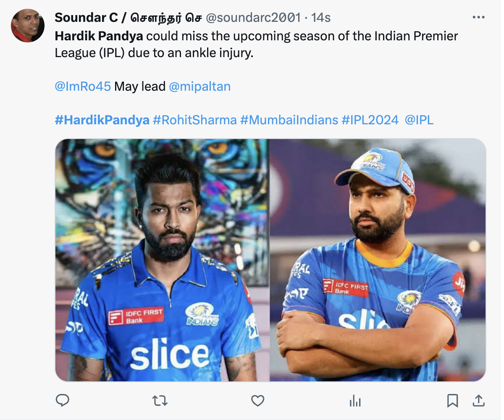Enlarge the right photo with blue cap
The height and width of the screenshot is (420, 504).
[378, 260]
